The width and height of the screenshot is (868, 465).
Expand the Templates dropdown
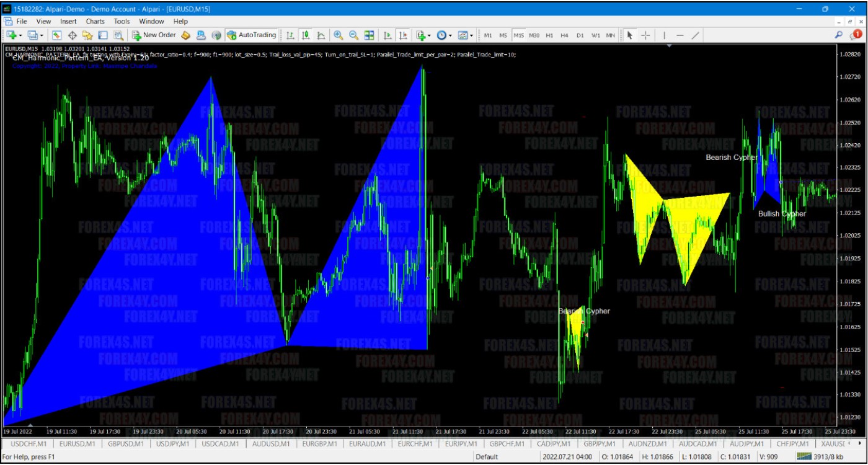471,35
